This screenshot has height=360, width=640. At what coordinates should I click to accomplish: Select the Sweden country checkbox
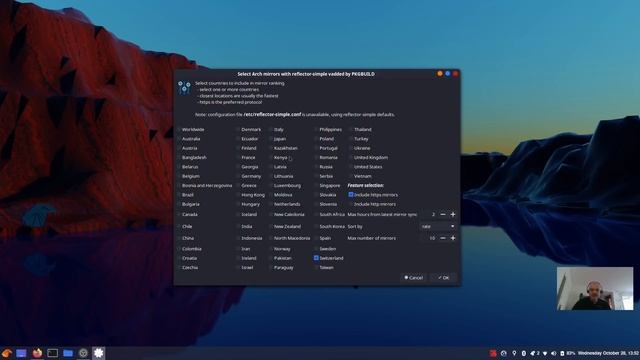pos(316,249)
